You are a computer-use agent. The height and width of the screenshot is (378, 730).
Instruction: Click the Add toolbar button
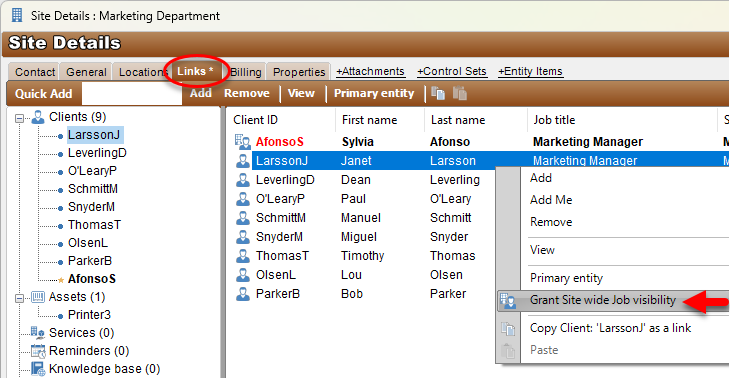pos(201,93)
